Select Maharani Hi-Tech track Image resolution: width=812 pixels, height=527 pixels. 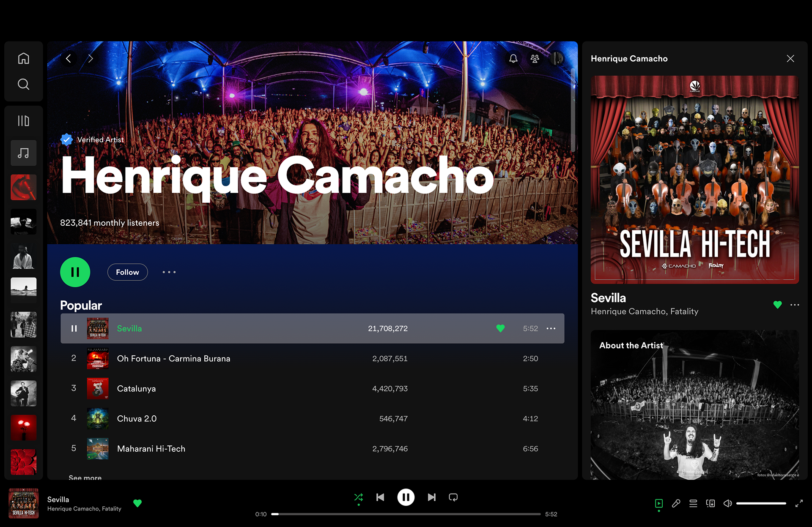[x=312, y=448]
